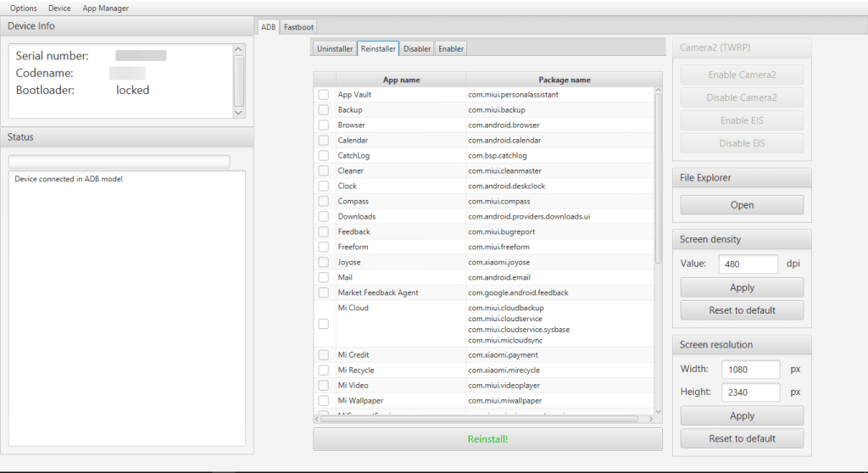868x473 pixels.
Task: Open the Options menu
Action: pyautogui.click(x=23, y=8)
